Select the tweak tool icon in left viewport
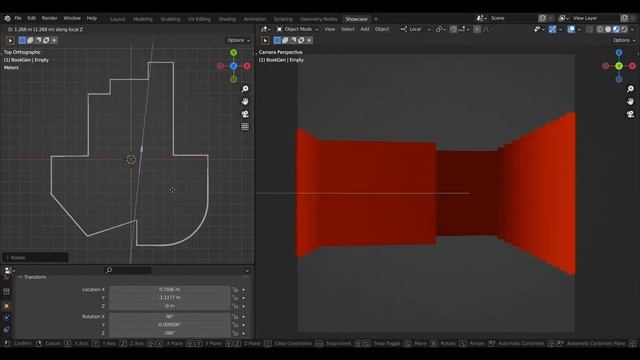Image resolution: width=640 pixels, height=360 pixels. (x=10, y=40)
